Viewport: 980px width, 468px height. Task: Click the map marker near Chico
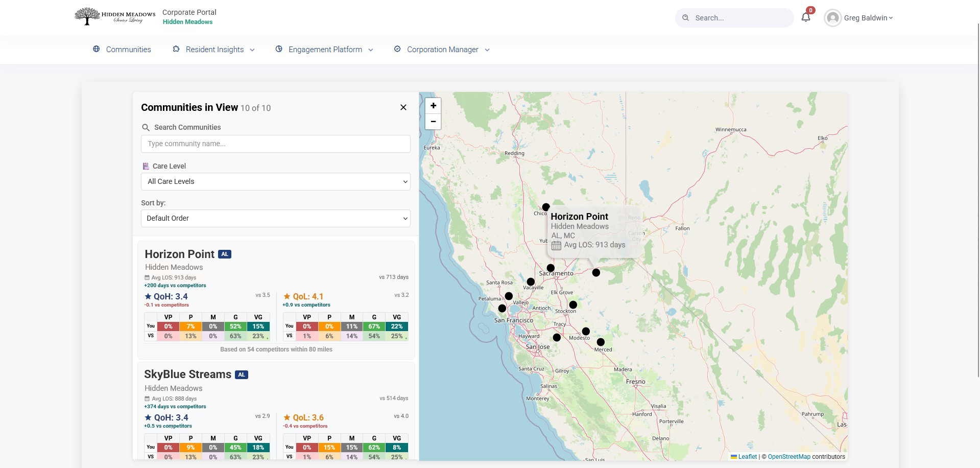click(x=546, y=207)
